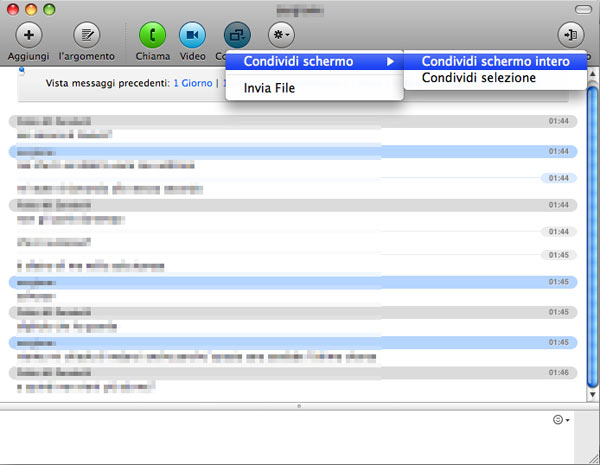Close the chat window with red button
The image size is (600, 465).
pos(12,8)
